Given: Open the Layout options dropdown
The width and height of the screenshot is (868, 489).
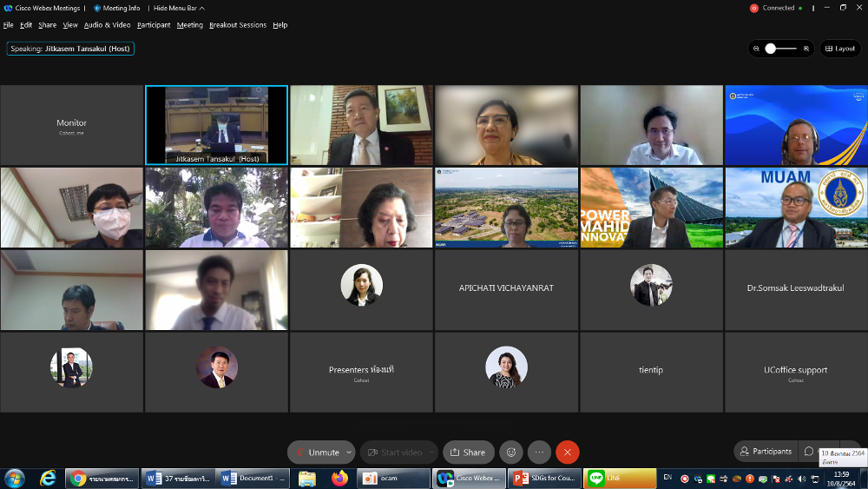Looking at the screenshot, I should click(839, 49).
